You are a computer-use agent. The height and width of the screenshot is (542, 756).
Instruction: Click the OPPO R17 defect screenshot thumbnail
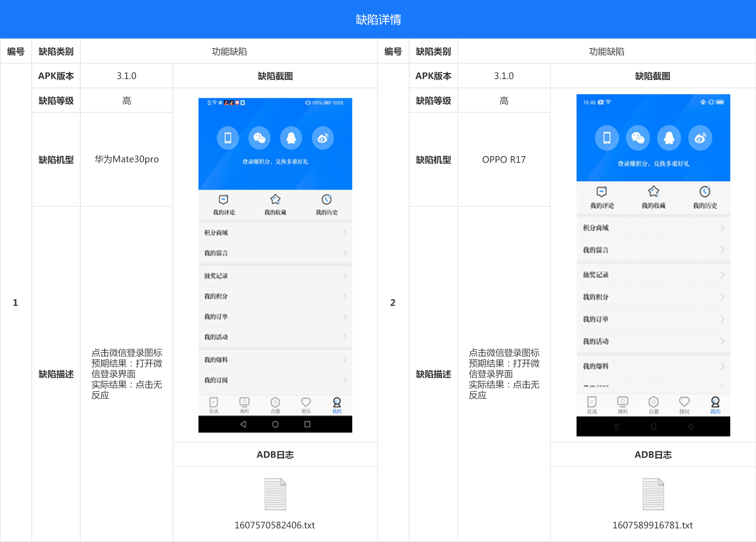click(653, 265)
